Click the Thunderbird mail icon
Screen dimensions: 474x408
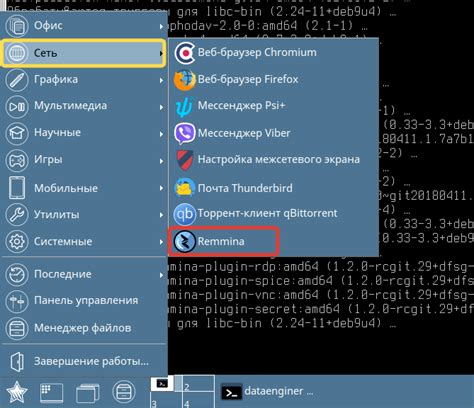coord(184,187)
